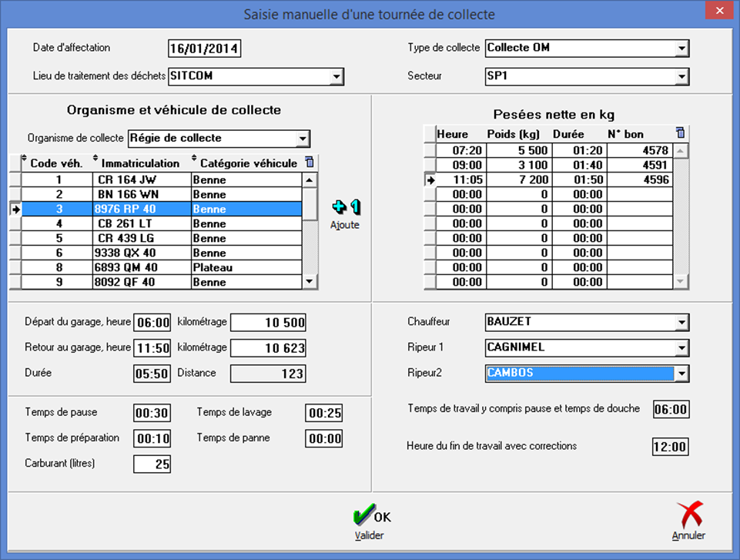Open the Chauffeur dropdown

(x=681, y=323)
